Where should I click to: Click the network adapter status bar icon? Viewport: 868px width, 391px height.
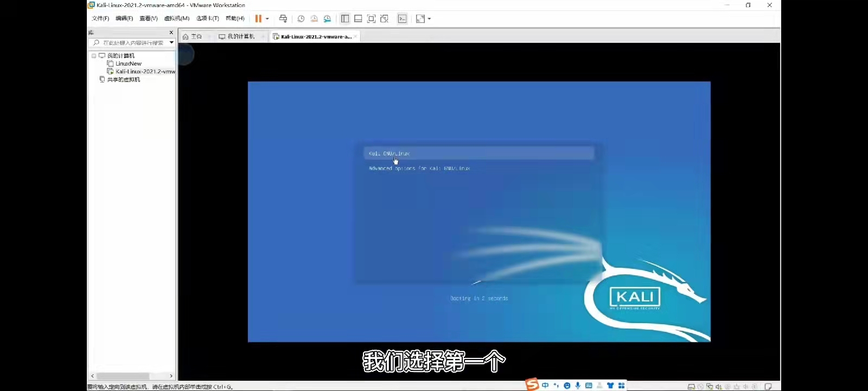(709, 387)
